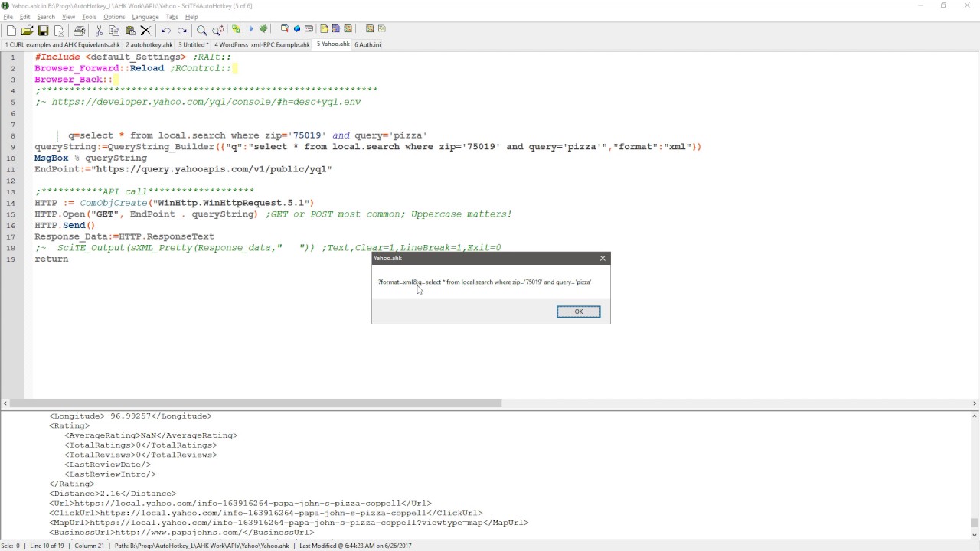Click the blue-and-yellow form toolbar icon
The height and width of the screenshot is (551, 980).
[x=336, y=29]
